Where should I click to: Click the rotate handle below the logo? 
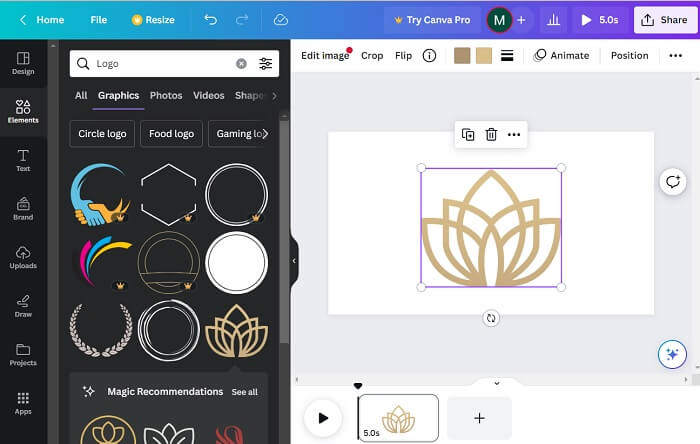491,318
